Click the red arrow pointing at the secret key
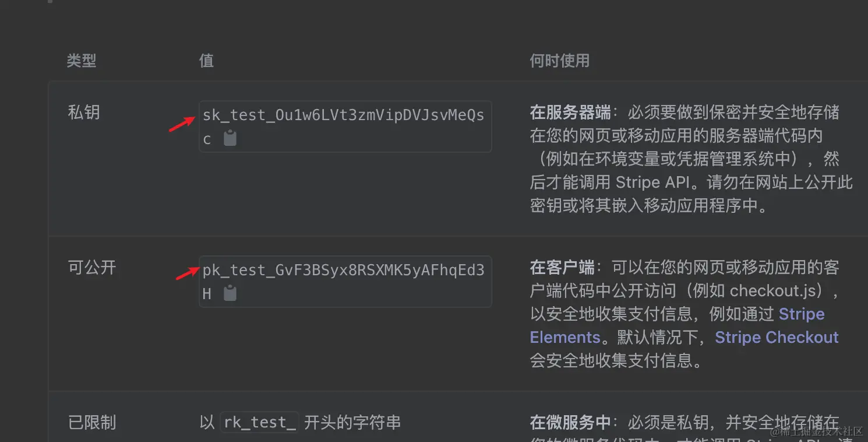868x442 pixels. (x=183, y=123)
